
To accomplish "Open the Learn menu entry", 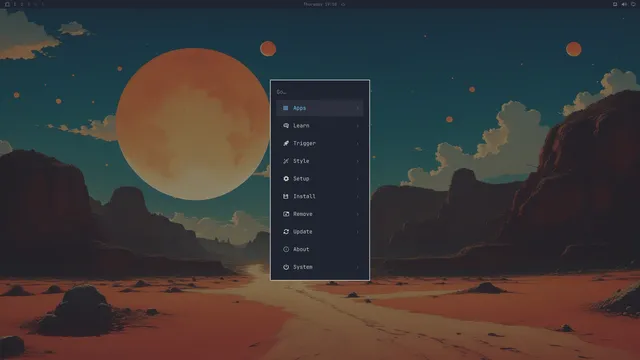I will [x=320, y=126].
